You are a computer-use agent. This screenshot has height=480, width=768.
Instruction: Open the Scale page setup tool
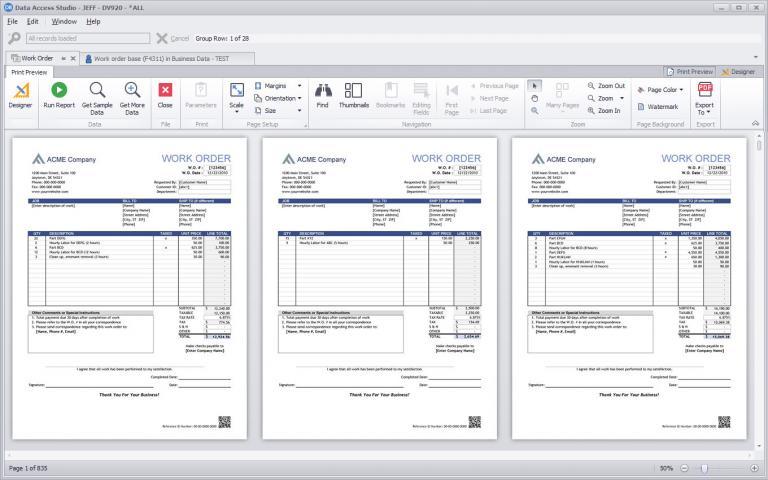237,90
